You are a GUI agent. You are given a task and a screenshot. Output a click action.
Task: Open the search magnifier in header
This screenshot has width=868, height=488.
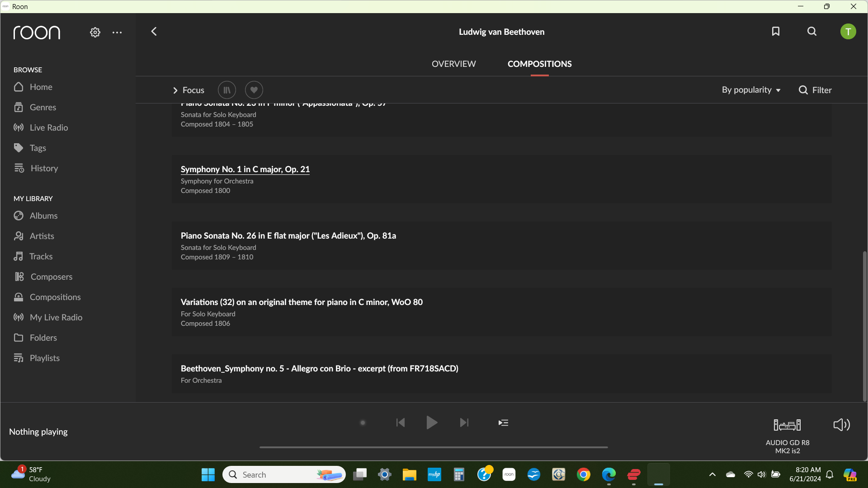pyautogui.click(x=812, y=31)
